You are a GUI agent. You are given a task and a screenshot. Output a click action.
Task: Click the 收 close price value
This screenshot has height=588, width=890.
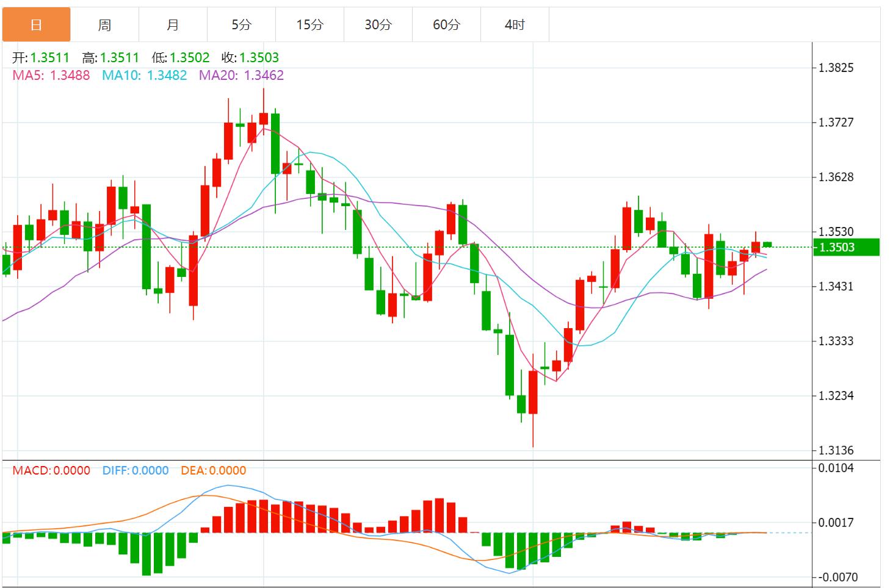pyautogui.click(x=260, y=57)
